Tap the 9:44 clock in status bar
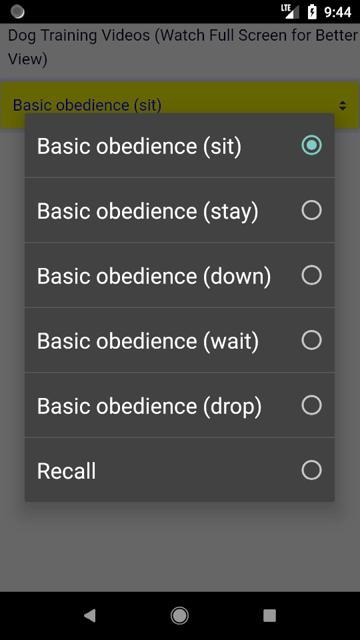This screenshot has width=360, height=640. pyautogui.click(x=338, y=12)
